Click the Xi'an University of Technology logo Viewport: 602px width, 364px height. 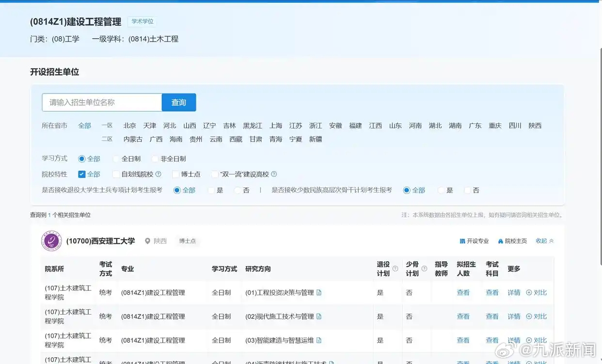click(51, 241)
